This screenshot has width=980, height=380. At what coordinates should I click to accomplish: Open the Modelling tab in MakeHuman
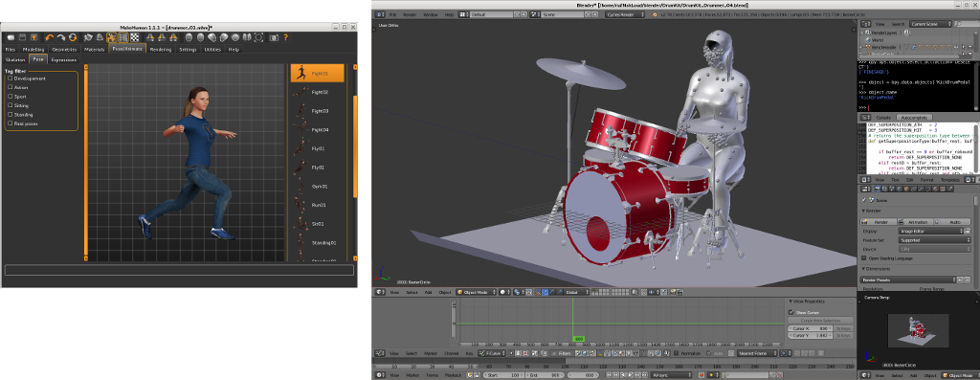pyautogui.click(x=33, y=50)
